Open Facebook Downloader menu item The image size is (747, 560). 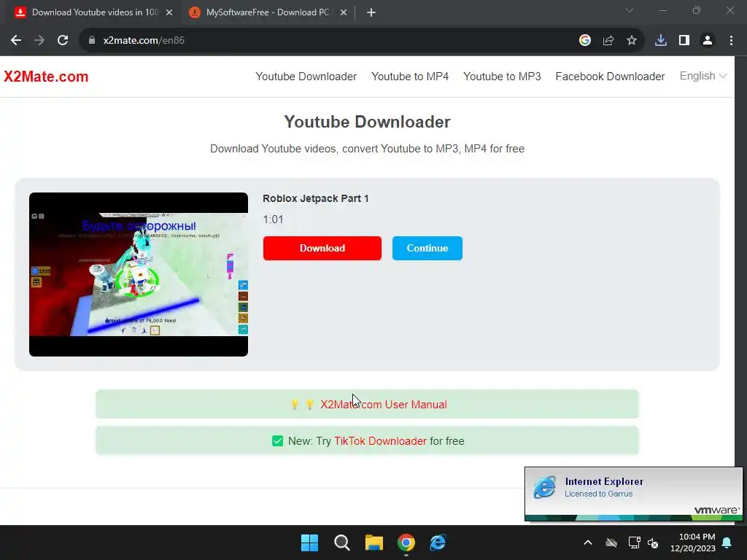pos(610,77)
